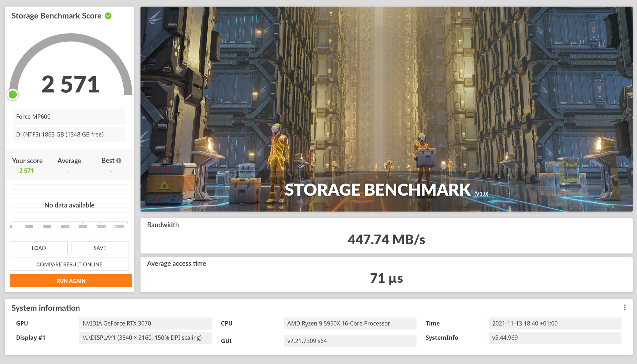
Task: Click COMPARE RESULT ONLINE button
Action: click(x=69, y=264)
